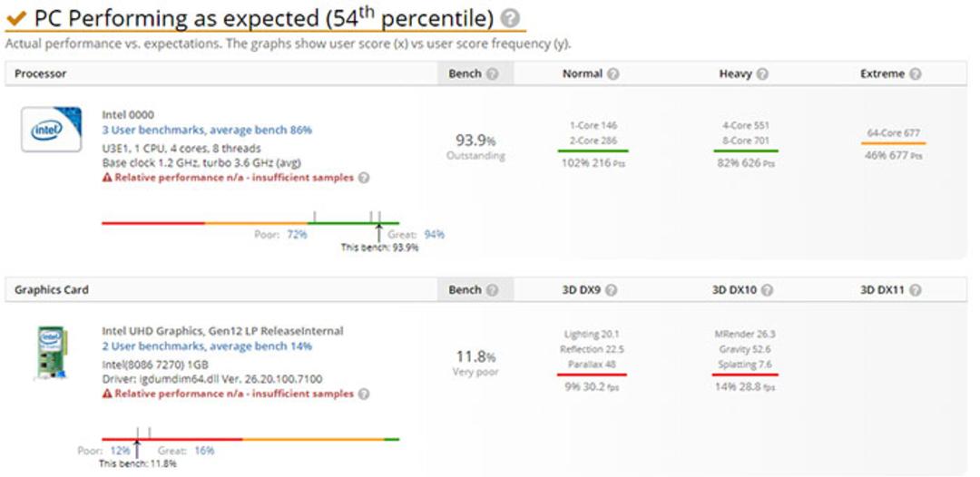Screen dimensions: 980x477
Task: Open '3 User benchmarks, average bench 86%' link
Action: 207,130
